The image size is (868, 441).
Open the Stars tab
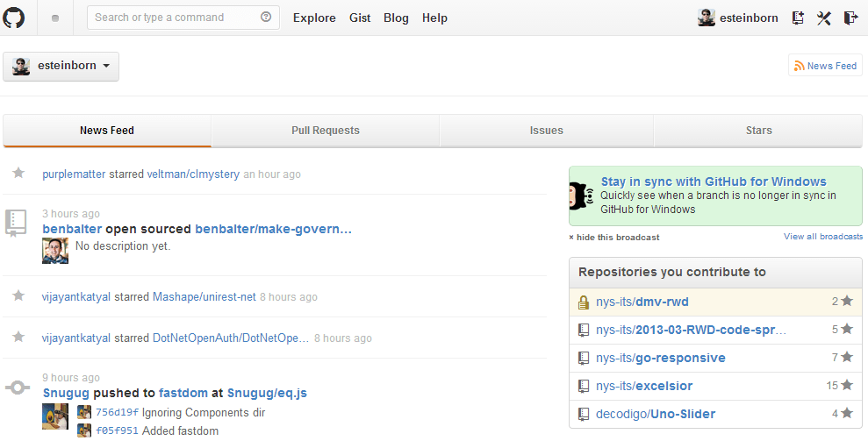click(x=758, y=131)
